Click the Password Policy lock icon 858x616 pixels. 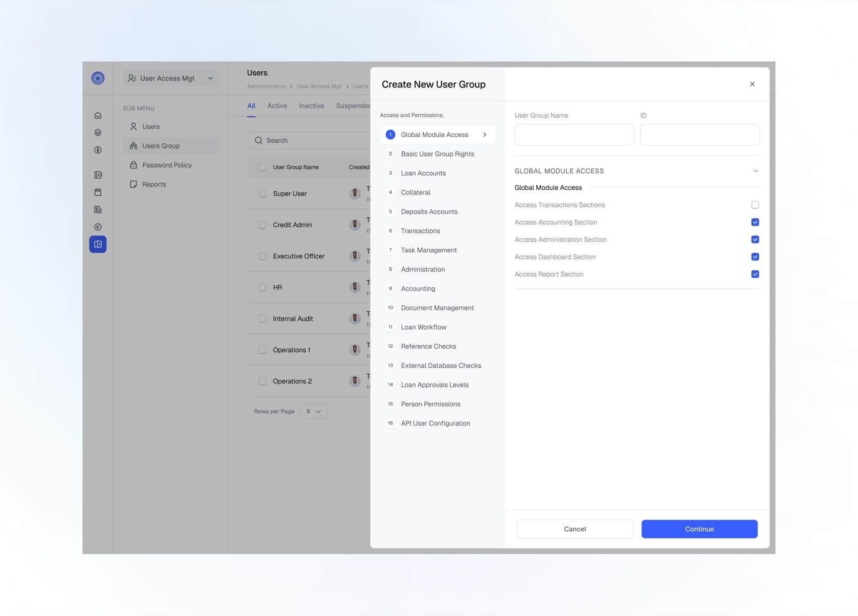tap(134, 165)
